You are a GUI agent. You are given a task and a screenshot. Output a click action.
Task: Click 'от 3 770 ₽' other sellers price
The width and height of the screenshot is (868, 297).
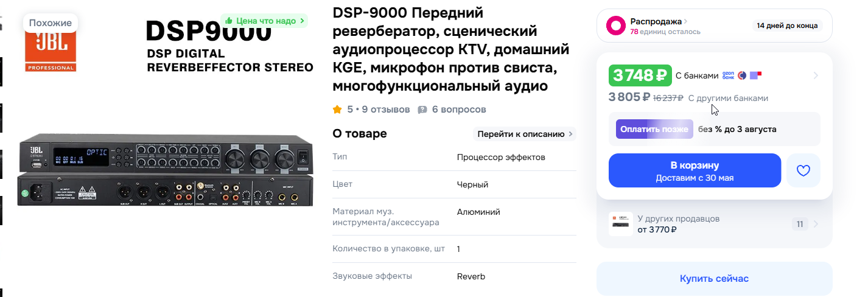click(657, 229)
